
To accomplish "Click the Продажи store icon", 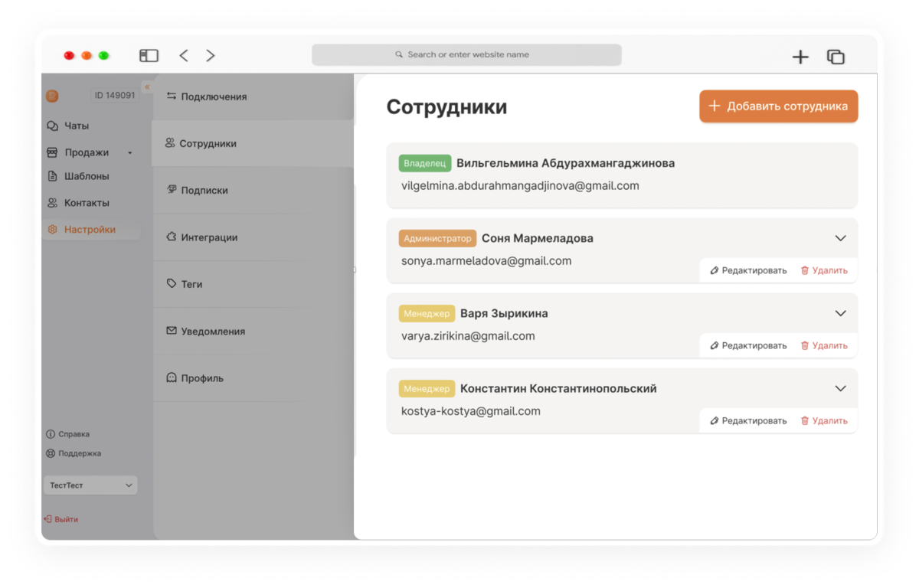I will pyautogui.click(x=52, y=152).
